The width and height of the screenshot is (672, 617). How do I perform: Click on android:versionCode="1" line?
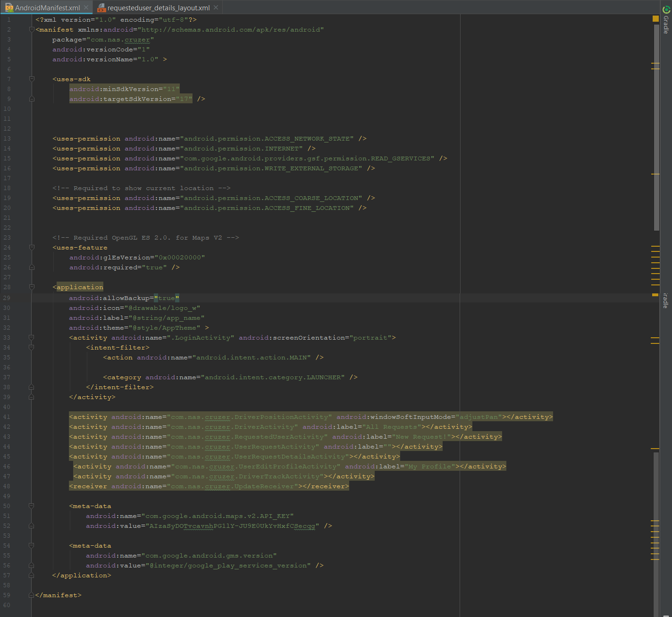click(101, 49)
